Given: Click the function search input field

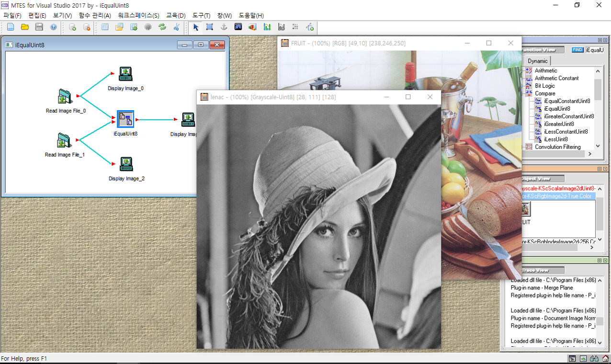Looking at the screenshot, I should [595, 50].
